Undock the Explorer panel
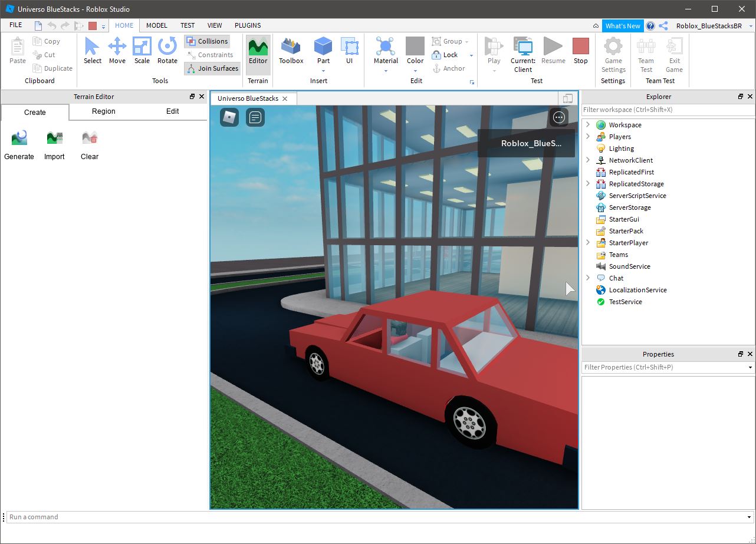Screen dimensions: 756x544 click(x=741, y=97)
